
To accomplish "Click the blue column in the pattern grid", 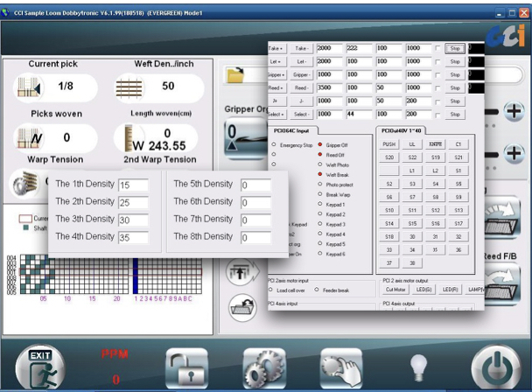I will click(136, 276).
